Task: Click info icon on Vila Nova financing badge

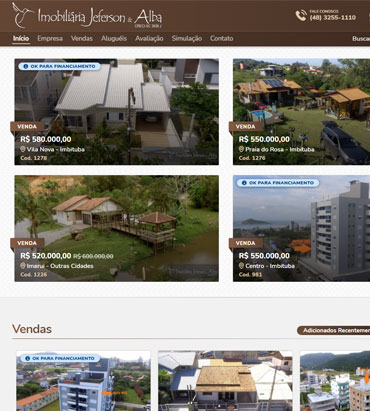Action: pos(26,66)
